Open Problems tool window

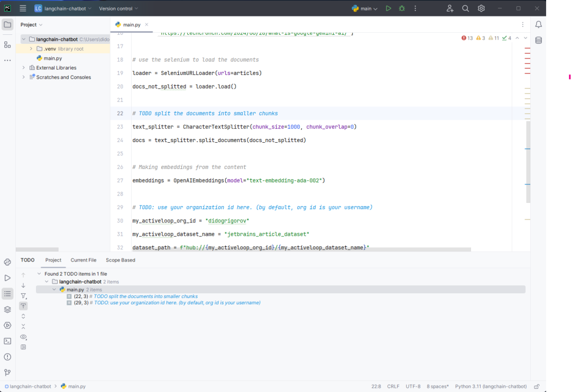pos(7,357)
